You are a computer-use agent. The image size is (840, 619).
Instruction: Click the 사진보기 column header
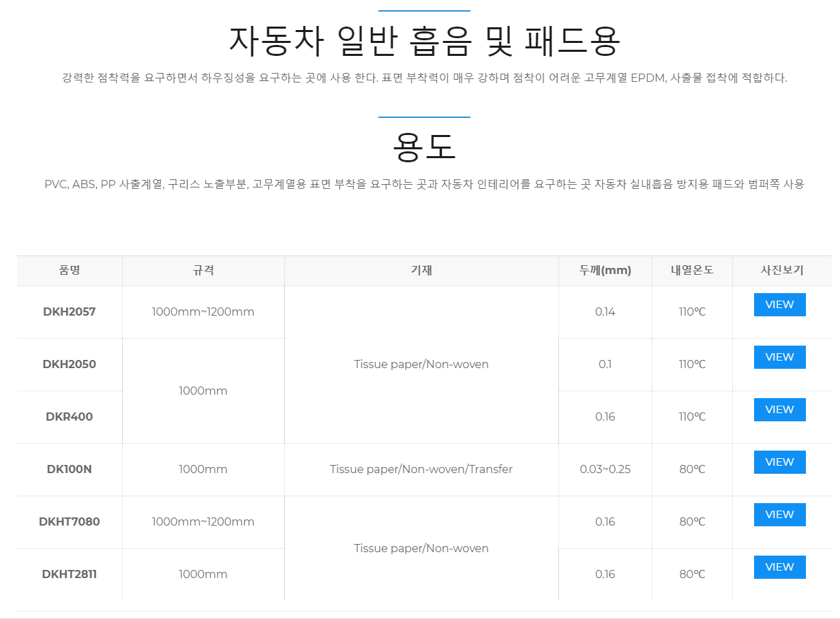[782, 270]
